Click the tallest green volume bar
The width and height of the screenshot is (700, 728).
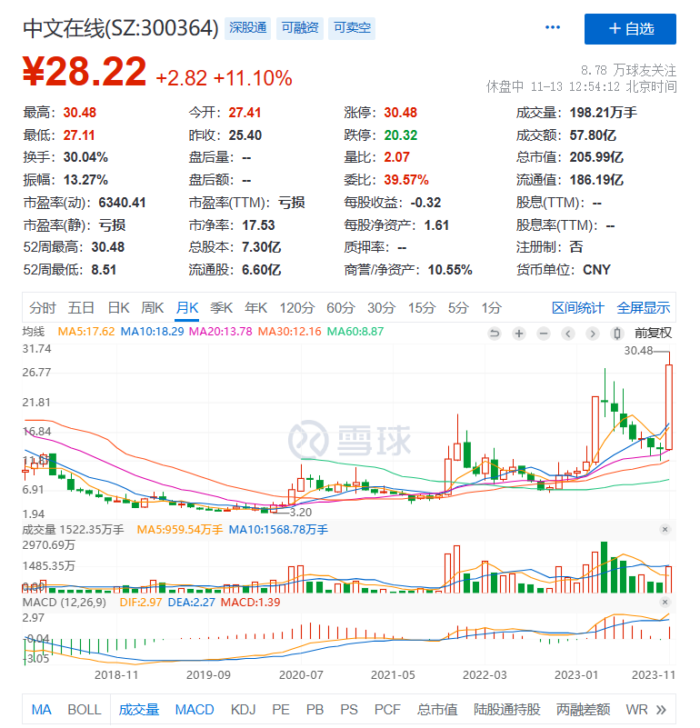coord(604,567)
